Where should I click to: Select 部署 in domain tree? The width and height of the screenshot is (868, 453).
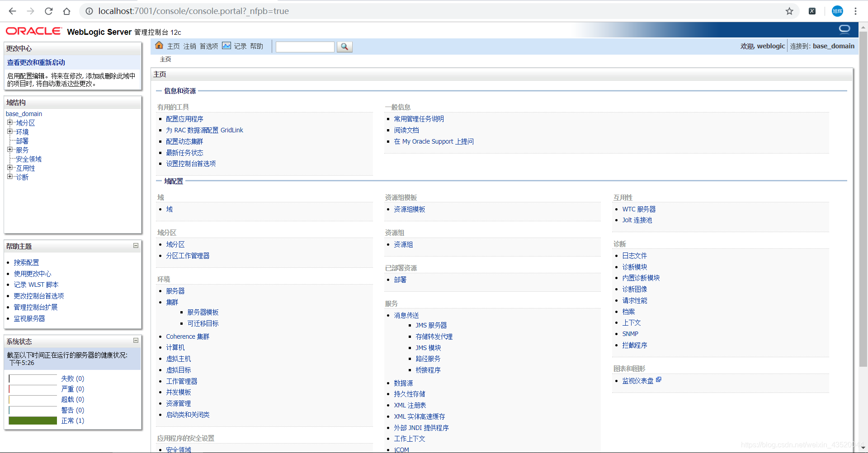click(x=22, y=141)
